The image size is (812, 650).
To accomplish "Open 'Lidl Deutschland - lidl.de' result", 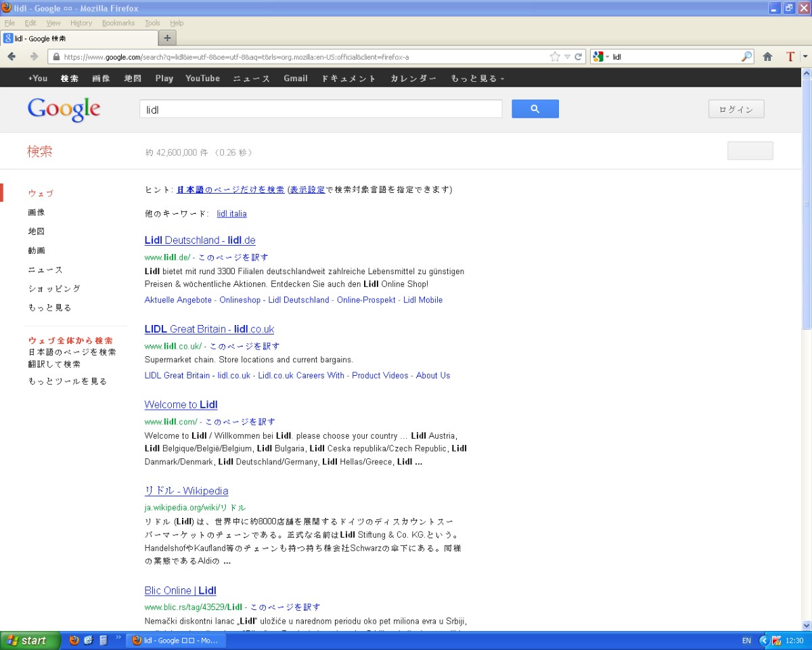I will pos(200,240).
